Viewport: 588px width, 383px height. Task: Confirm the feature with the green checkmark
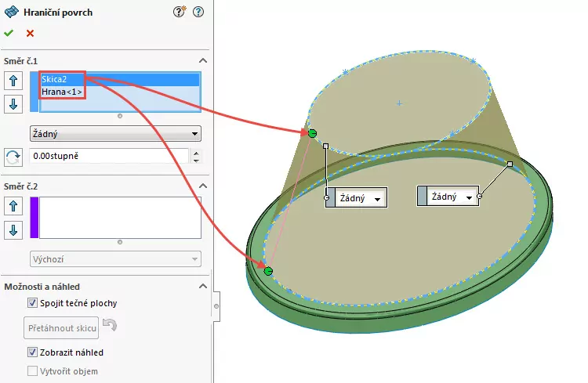9,34
